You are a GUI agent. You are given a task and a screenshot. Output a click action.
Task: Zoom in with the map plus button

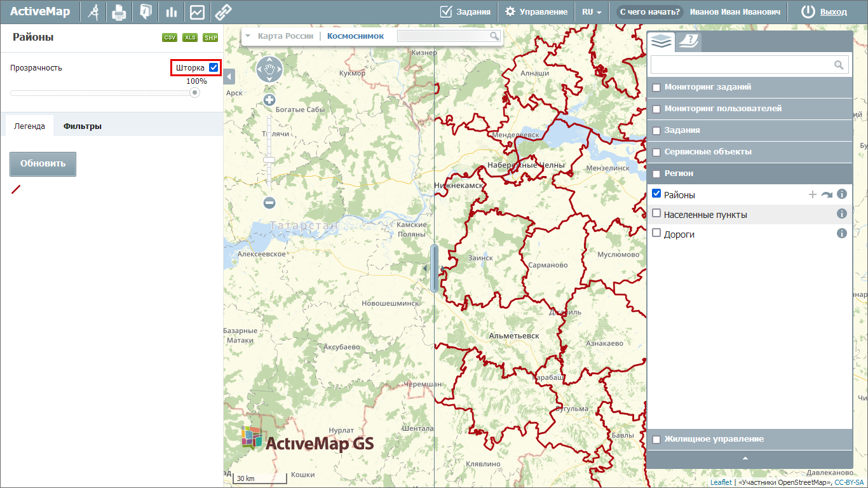tap(269, 100)
